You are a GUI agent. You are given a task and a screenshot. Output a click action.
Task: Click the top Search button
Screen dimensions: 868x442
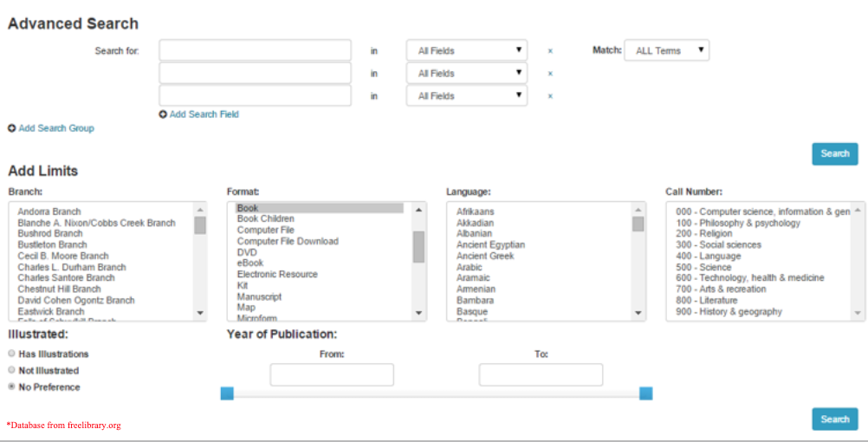point(834,153)
